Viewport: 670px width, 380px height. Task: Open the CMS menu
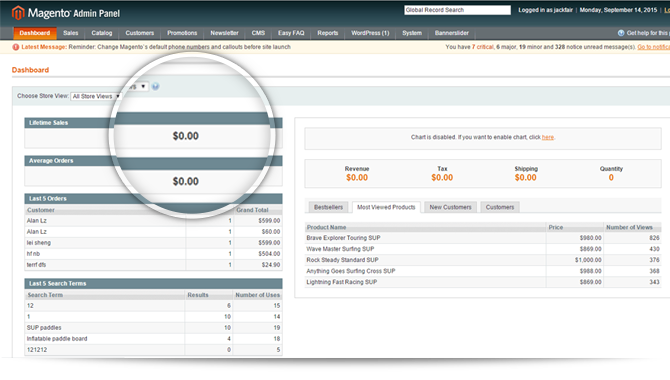[x=258, y=33]
